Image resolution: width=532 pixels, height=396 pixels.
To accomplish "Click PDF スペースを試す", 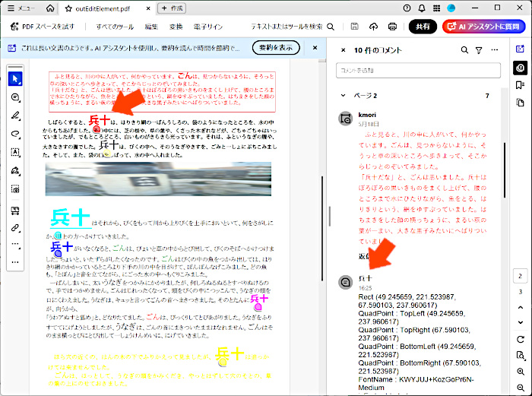I will tap(43, 27).
